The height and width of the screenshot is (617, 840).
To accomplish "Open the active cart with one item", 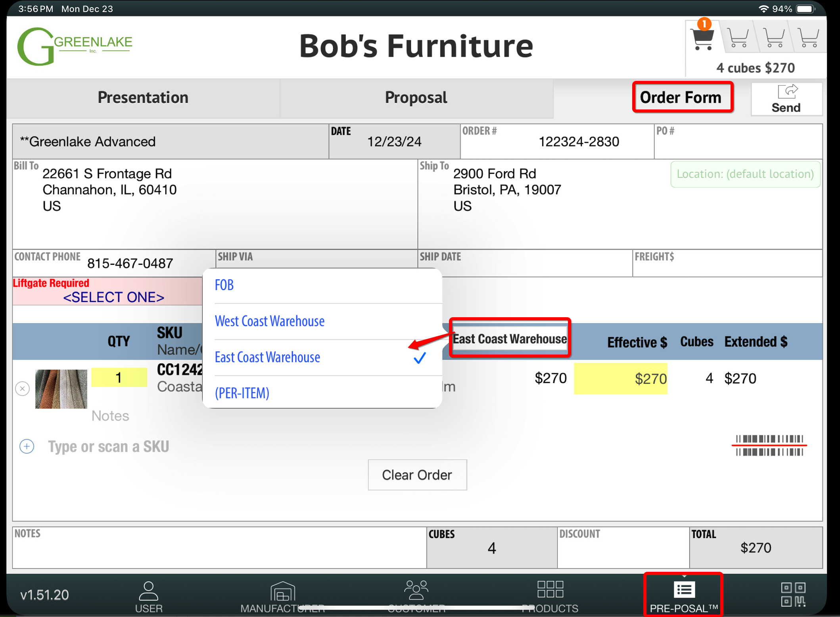I will (x=702, y=38).
